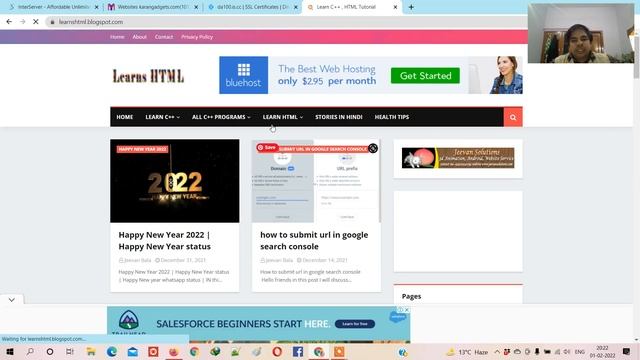Open the taskbar search magnifier
Screen dimensions: 640x360
click(x=30, y=352)
